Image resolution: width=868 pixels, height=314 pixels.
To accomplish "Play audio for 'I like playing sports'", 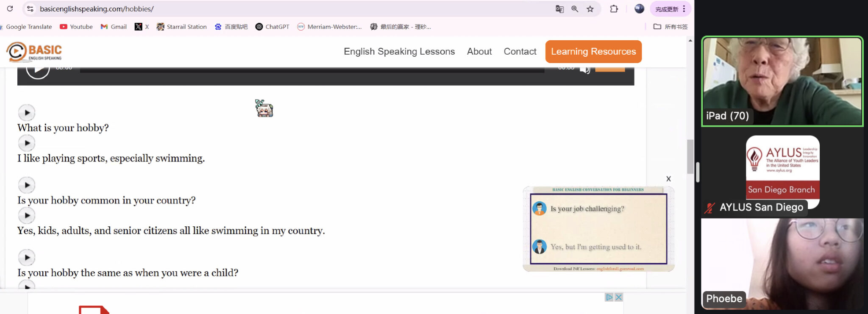I will click(x=27, y=143).
